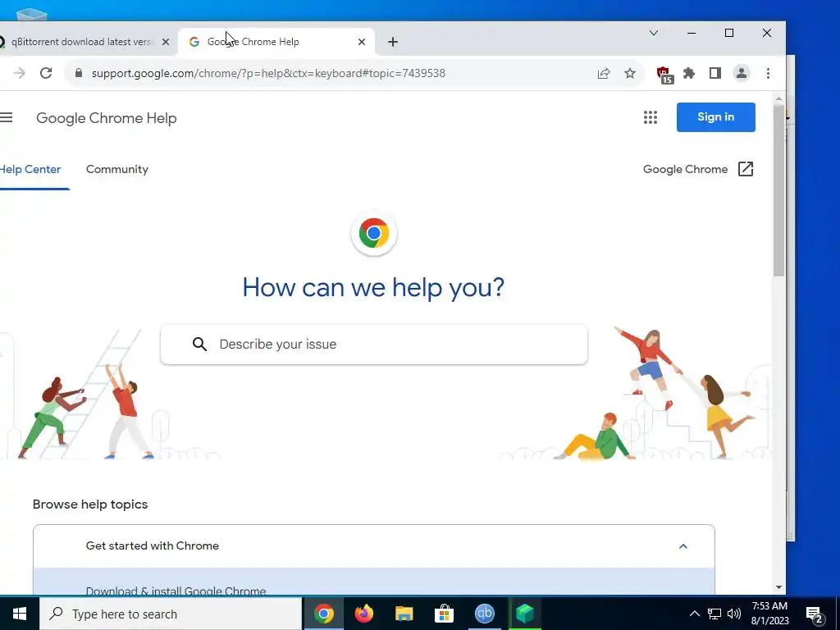Switch to the qBittorrent download tab
This screenshot has height=630, width=840.
82,42
